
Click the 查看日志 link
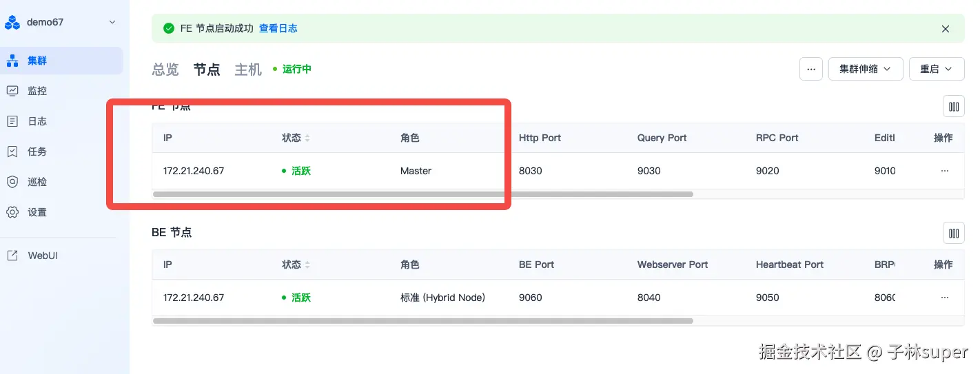click(278, 29)
